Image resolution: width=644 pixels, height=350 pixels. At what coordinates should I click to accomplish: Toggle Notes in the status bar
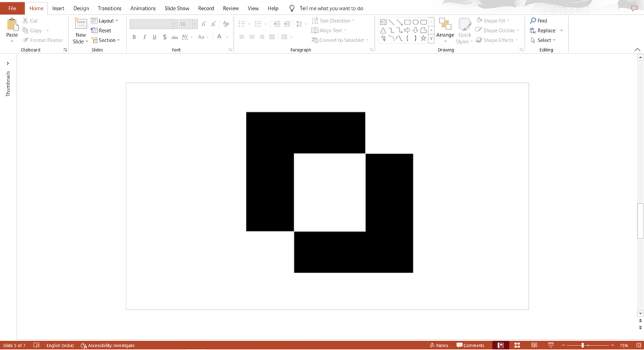click(x=438, y=346)
